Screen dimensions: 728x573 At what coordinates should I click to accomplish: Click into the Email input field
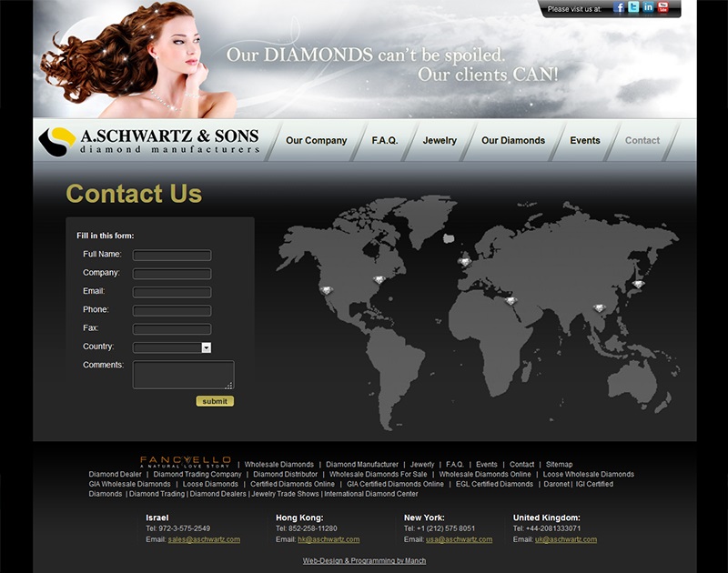172,292
